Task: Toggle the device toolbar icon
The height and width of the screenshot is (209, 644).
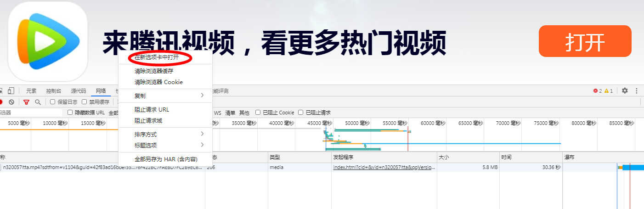Action: pos(11,91)
